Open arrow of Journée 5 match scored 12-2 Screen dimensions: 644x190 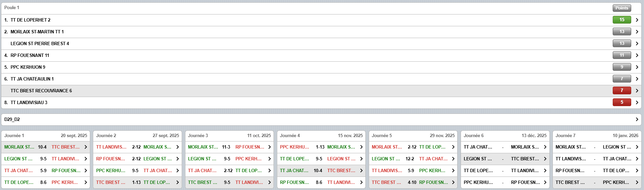point(453,159)
